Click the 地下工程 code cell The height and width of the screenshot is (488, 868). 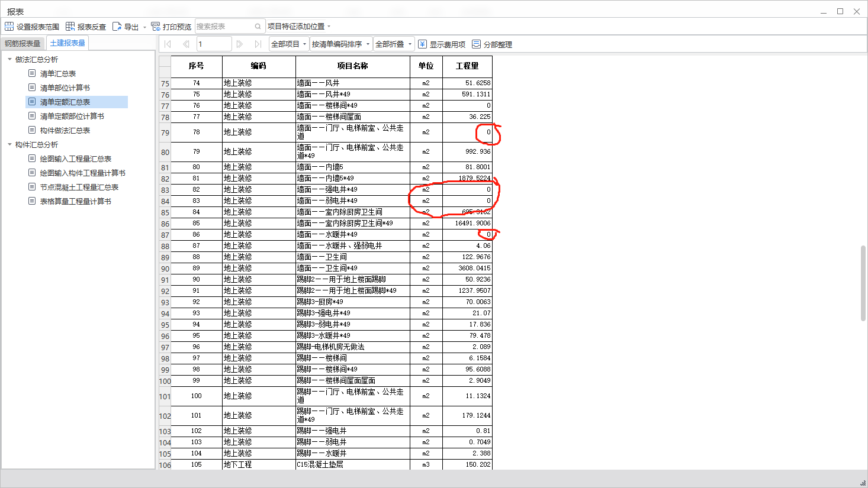259,464
